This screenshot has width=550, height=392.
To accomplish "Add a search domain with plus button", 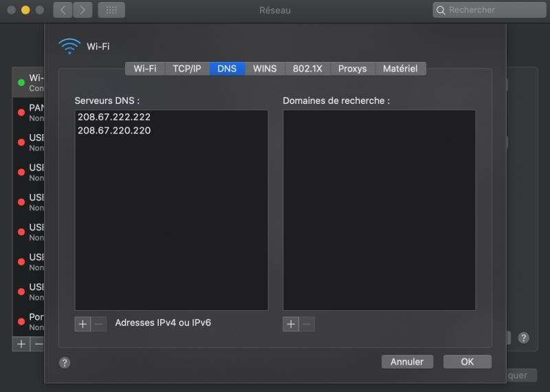I will (x=291, y=324).
